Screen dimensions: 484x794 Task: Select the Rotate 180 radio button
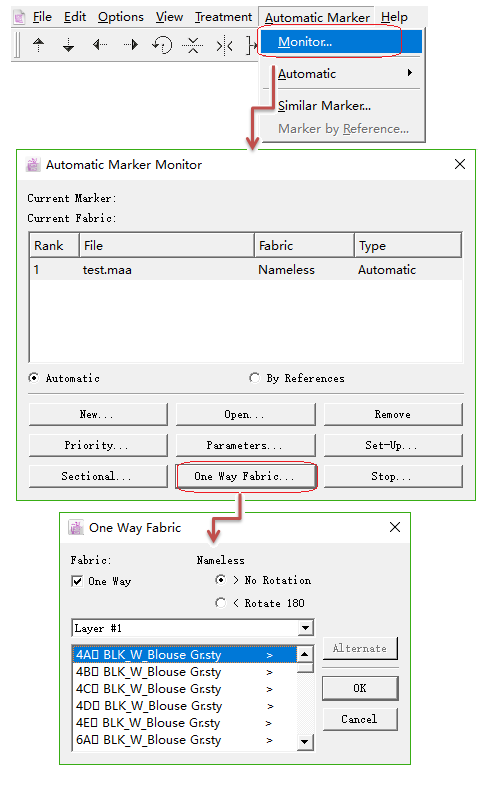click(220, 603)
